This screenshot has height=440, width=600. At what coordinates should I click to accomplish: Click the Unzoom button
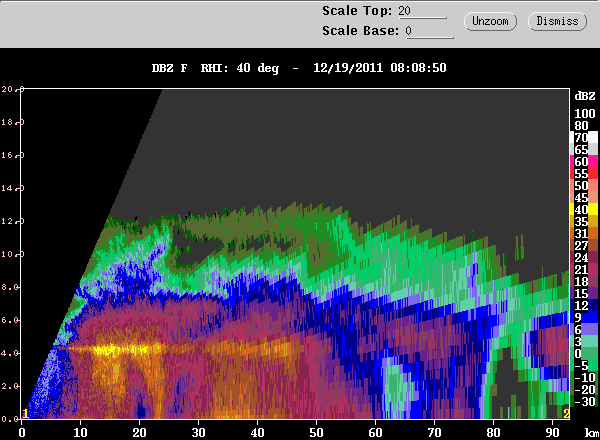point(490,21)
